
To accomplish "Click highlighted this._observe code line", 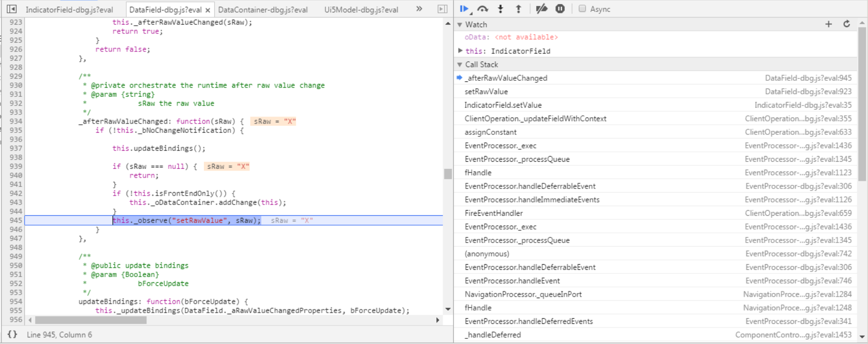I will pos(187,220).
